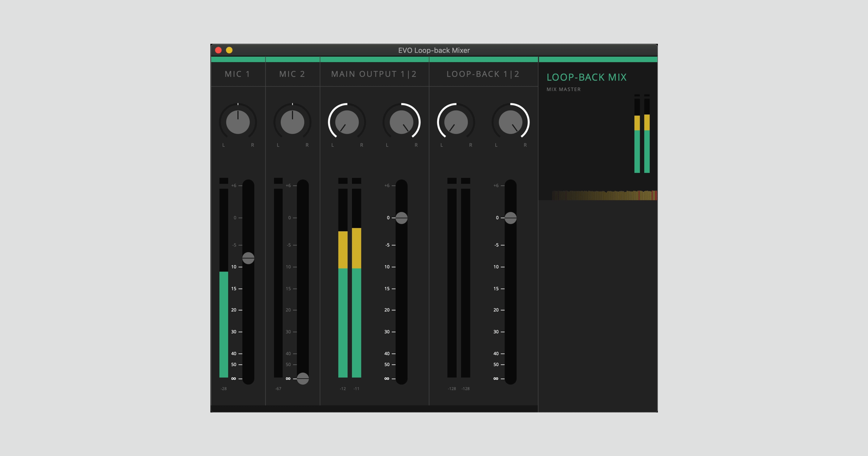Select the MIC 2 channel header
This screenshot has height=456, width=868.
(x=292, y=74)
